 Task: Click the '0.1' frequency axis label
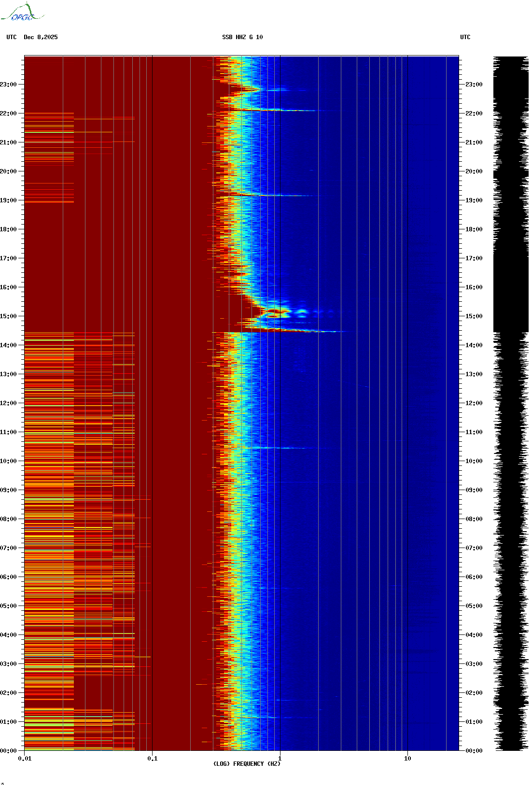coord(152,759)
